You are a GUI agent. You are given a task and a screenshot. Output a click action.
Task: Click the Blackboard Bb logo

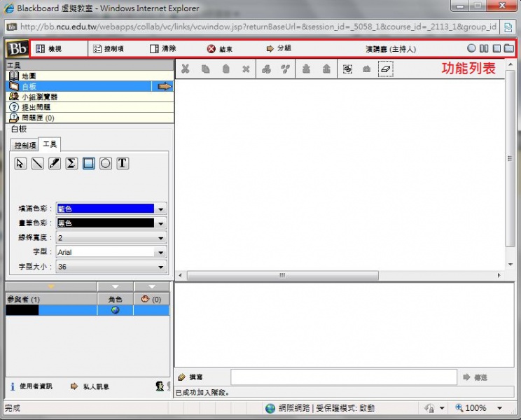tap(17, 49)
